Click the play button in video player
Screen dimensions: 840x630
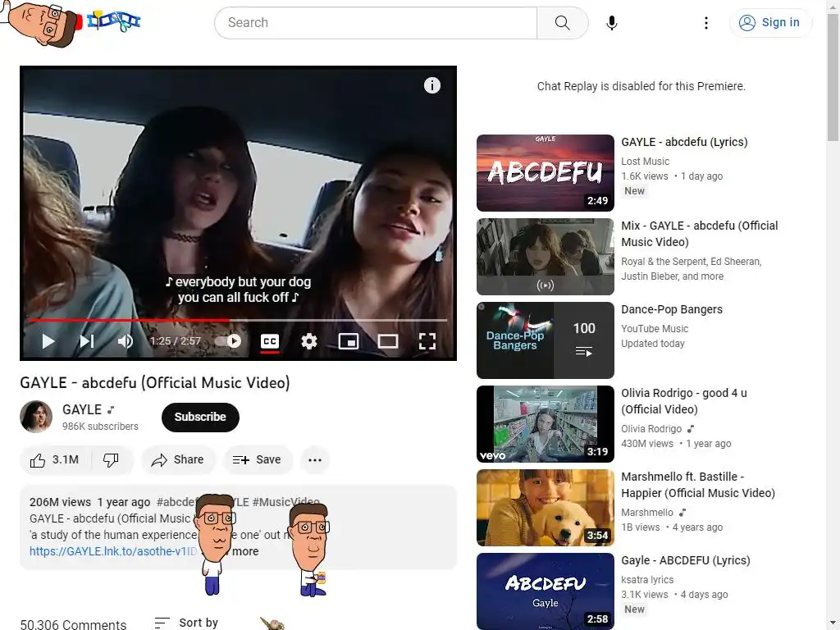click(x=48, y=341)
